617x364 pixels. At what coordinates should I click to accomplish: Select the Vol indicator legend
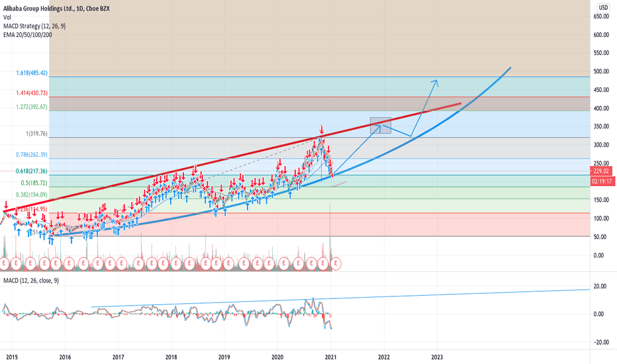click(x=7, y=17)
